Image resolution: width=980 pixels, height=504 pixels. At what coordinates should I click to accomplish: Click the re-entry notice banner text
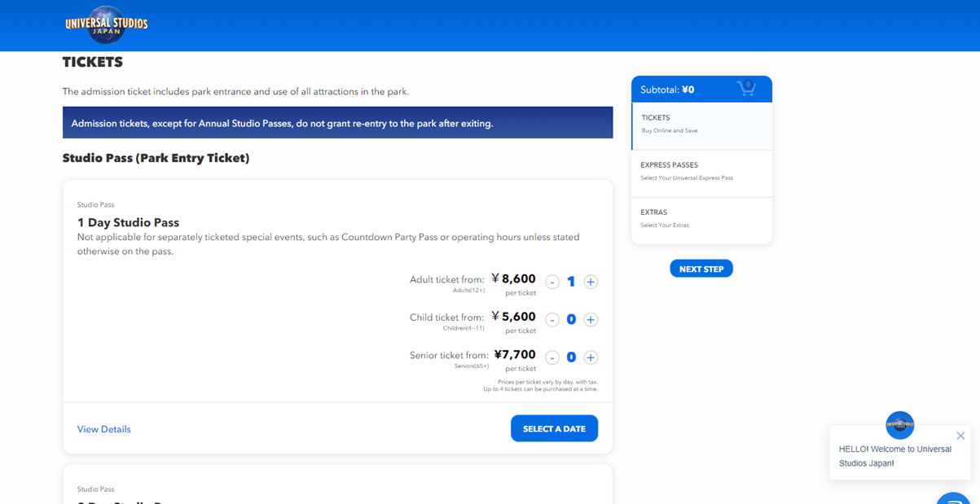pyautogui.click(x=282, y=124)
